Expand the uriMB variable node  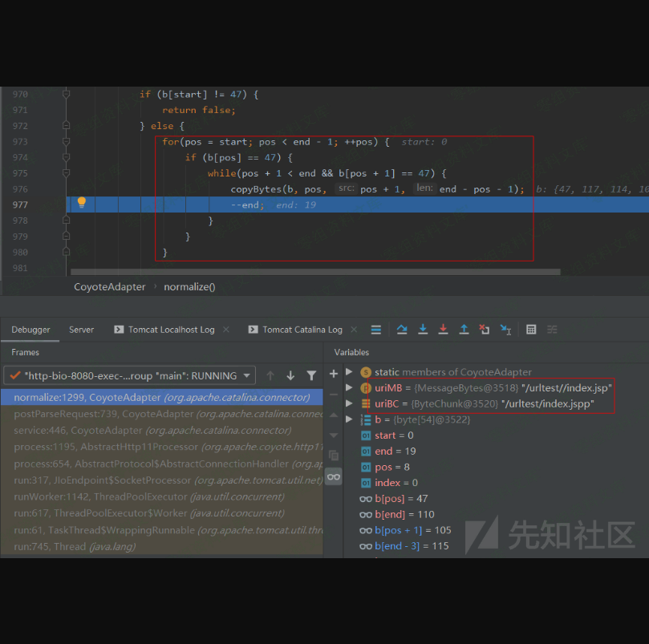point(349,388)
